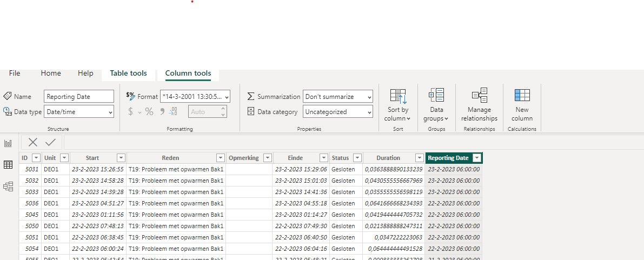
Task: Toggle thousands separator comma icon
Action: pos(162,111)
